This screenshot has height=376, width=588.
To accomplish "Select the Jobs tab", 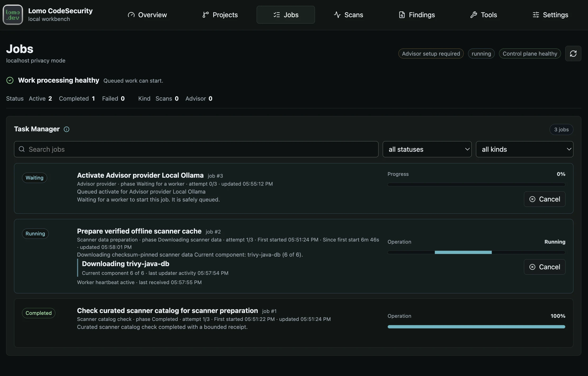I will [286, 15].
